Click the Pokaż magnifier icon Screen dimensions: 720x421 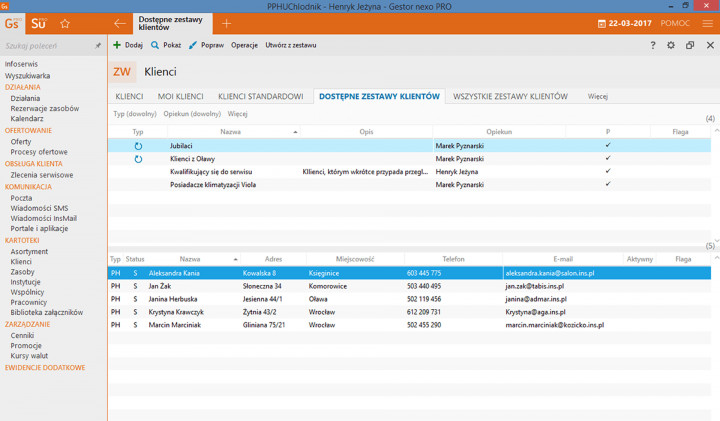click(155, 45)
